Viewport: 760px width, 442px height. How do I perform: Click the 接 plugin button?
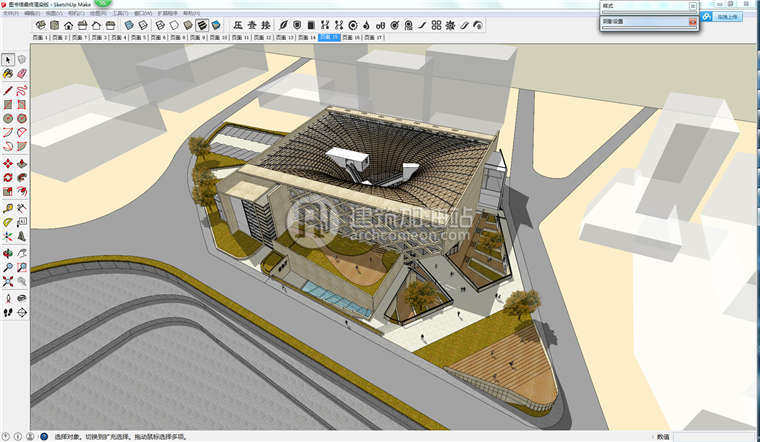[x=266, y=25]
